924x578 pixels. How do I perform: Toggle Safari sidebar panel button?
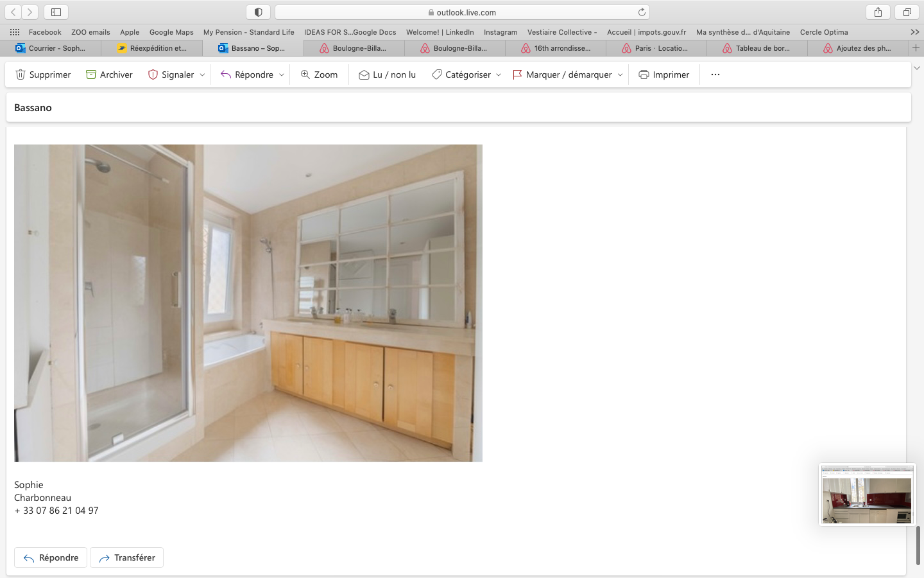pyautogui.click(x=56, y=12)
